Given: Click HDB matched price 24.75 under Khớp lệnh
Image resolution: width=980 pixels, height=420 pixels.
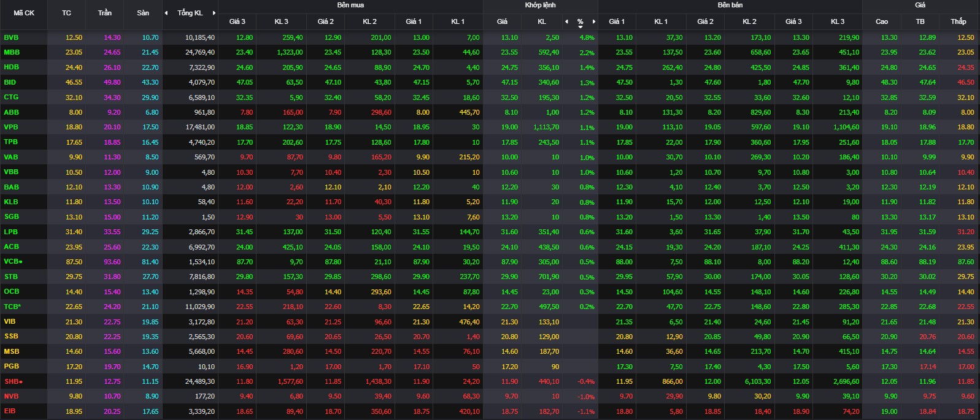Looking at the screenshot, I should click(x=509, y=67).
